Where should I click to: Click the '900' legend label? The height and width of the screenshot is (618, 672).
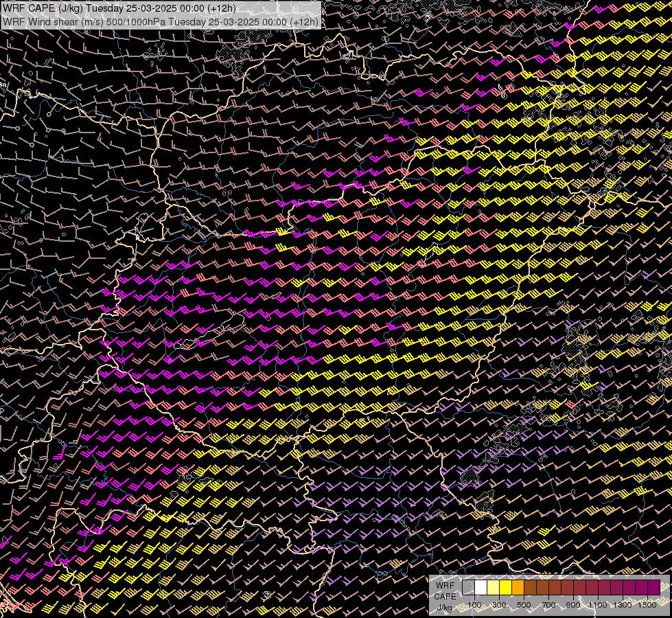pos(573,605)
